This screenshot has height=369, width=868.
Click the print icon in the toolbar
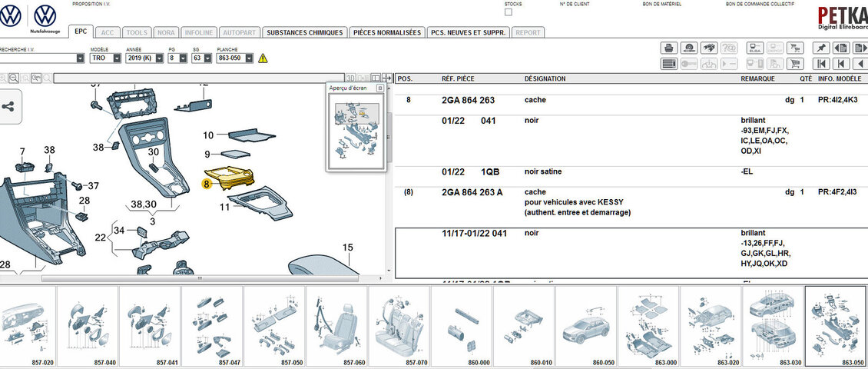[x=668, y=48]
